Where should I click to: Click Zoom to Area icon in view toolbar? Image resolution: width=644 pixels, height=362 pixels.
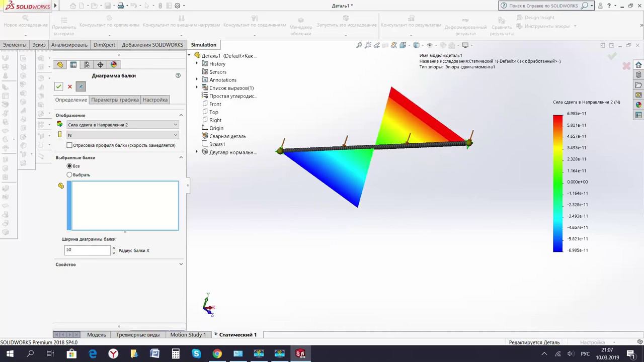tap(369, 45)
